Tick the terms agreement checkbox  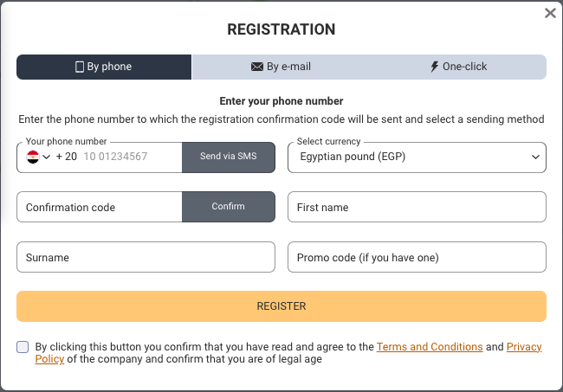(x=23, y=347)
